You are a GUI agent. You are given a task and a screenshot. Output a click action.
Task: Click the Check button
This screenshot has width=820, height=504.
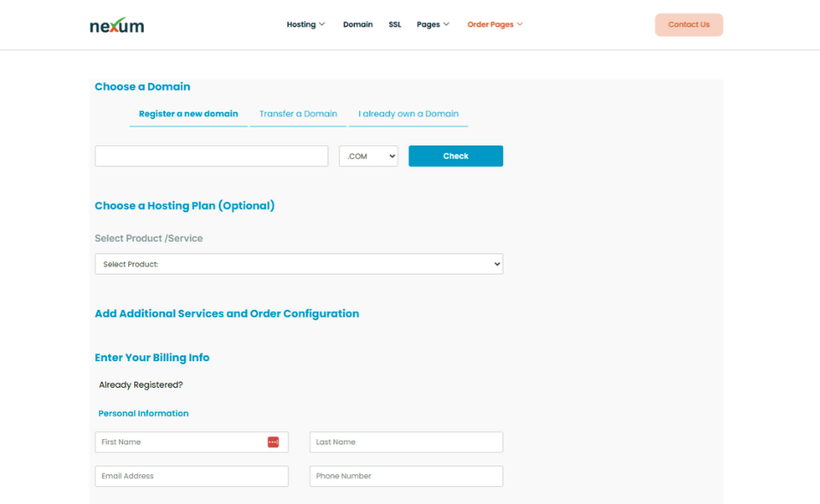coord(456,156)
